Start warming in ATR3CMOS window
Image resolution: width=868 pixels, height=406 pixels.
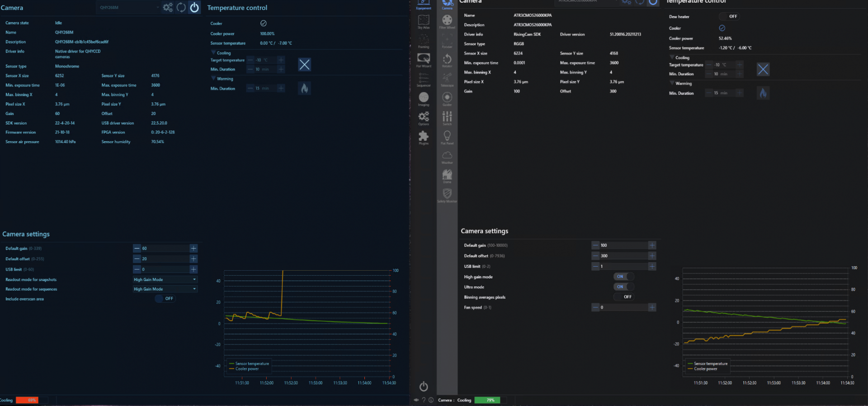point(763,93)
